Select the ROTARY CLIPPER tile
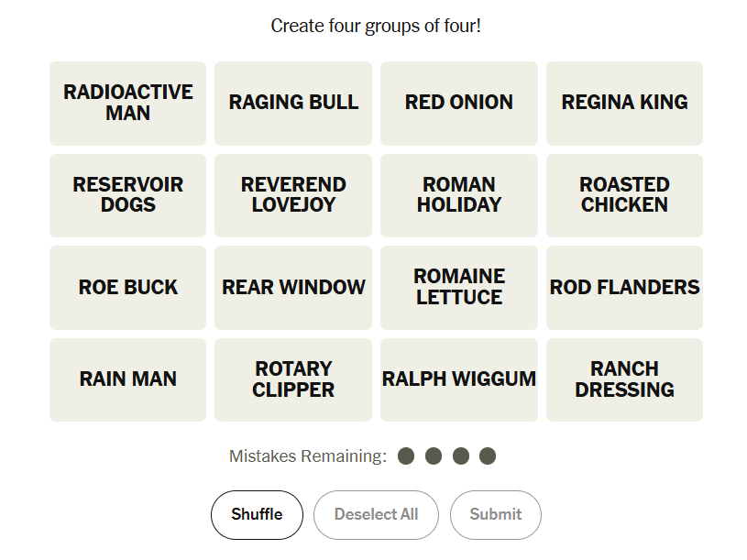 293,379
